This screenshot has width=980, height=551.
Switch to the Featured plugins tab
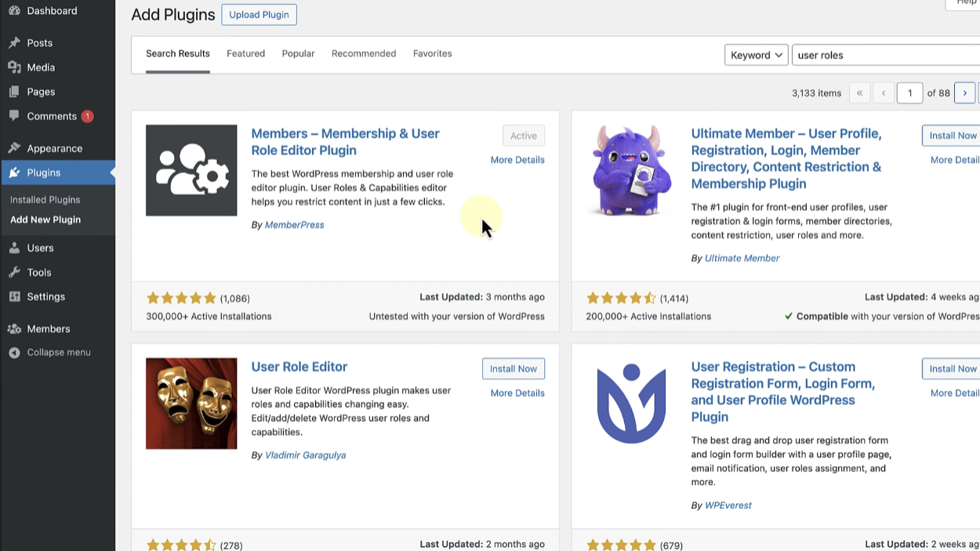(245, 53)
